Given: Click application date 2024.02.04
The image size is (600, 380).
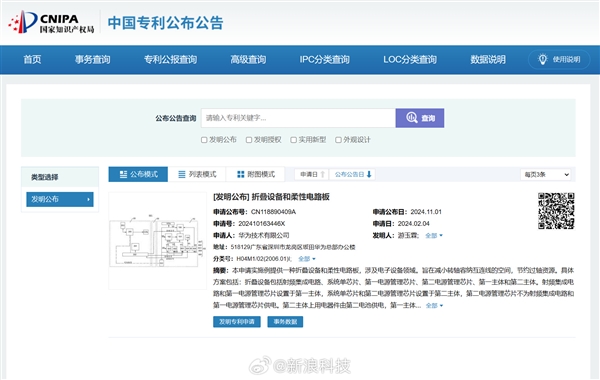Looking at the screenshot, I should point(413,224).
